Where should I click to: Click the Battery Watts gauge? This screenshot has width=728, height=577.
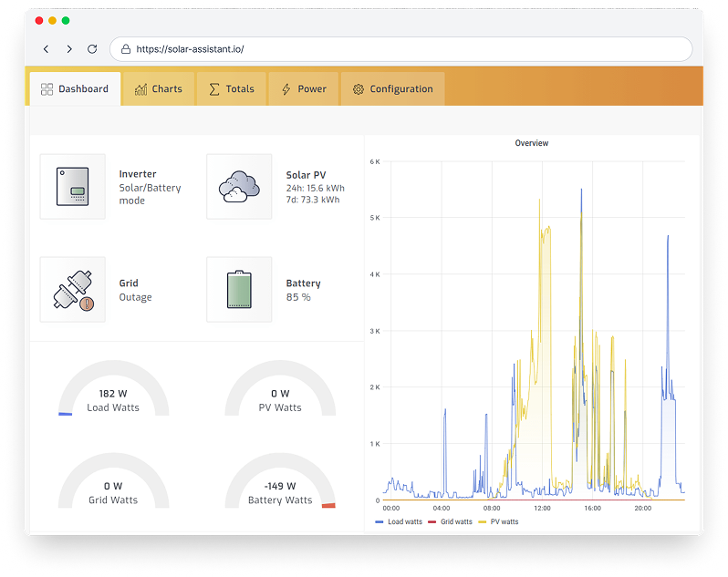(x=280, y=481)
